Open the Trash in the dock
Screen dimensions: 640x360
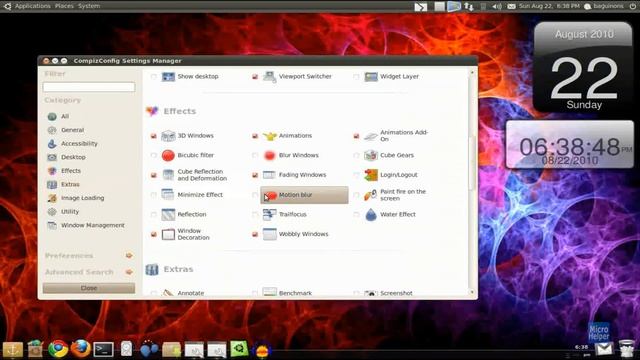pos(627,348)
